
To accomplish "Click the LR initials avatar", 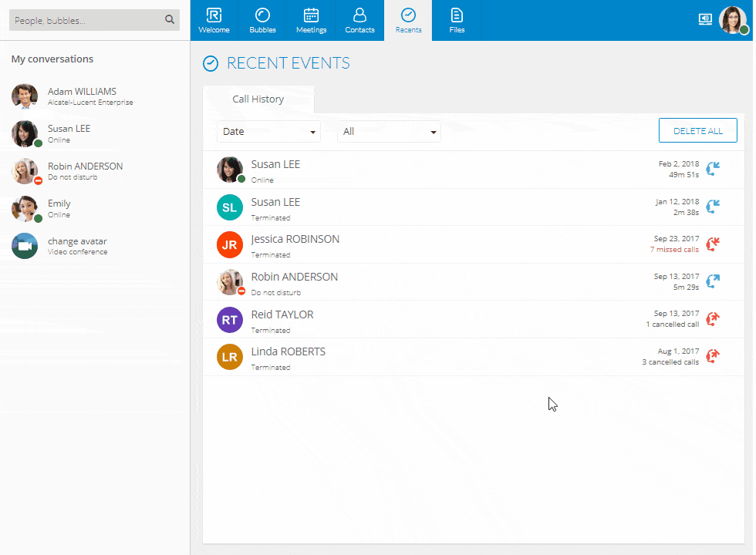I will click(x=230, y=357).
